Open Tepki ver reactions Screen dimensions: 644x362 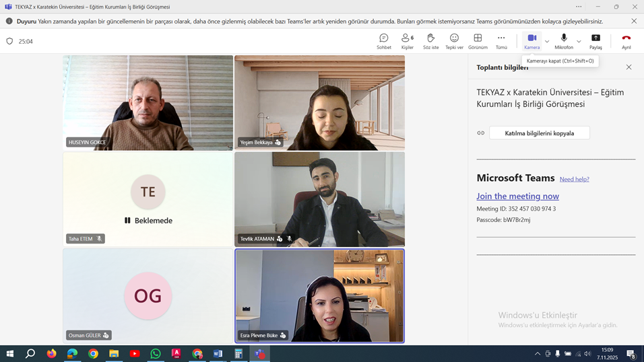click(x=454, y=41)
